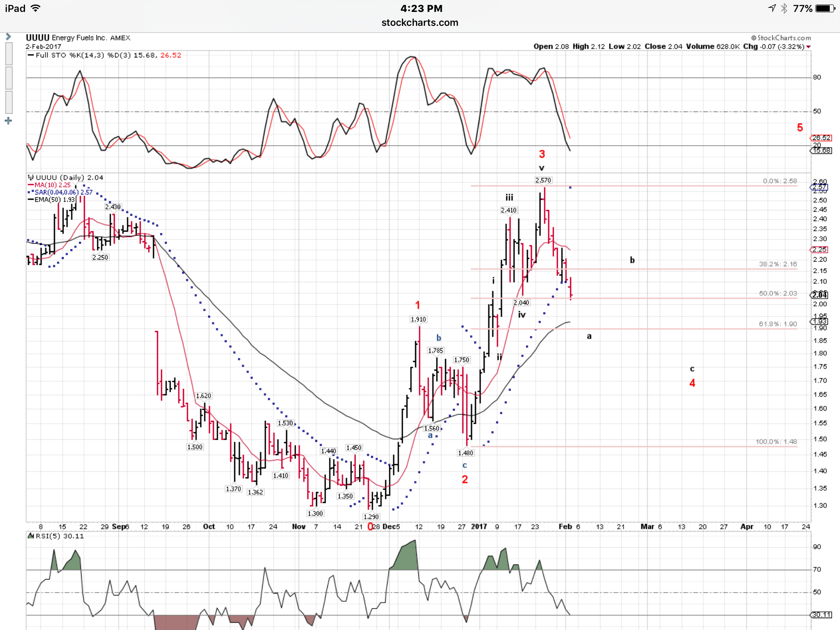840x630 pixels.
Task: Expand the sidebar with the chevron arrow
Action: pos(8,37)
